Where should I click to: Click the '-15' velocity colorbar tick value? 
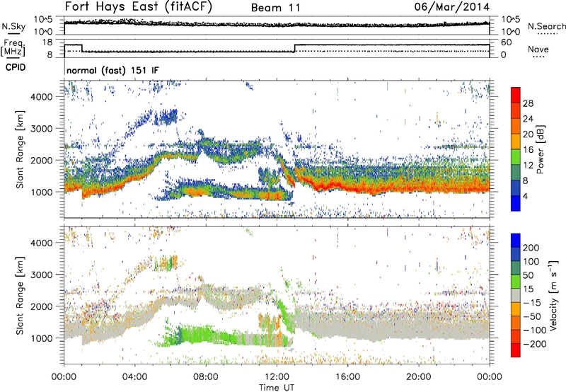(532, 302)
